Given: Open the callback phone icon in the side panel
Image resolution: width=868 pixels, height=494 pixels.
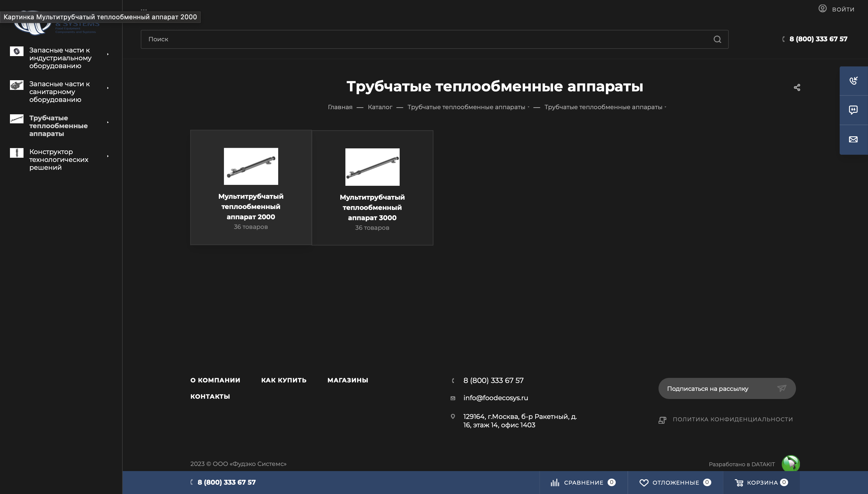Looking at the screenshot, I should pos(853,81).
